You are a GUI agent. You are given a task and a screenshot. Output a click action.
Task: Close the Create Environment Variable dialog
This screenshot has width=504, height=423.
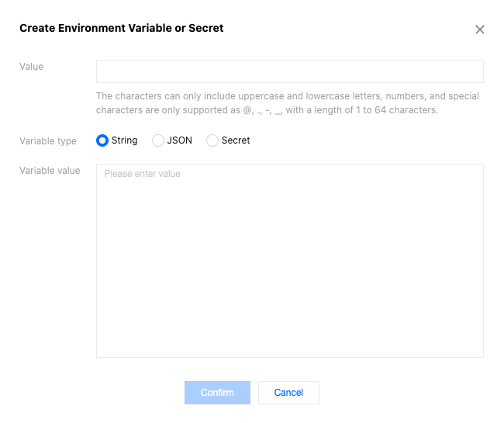[480, 29]
